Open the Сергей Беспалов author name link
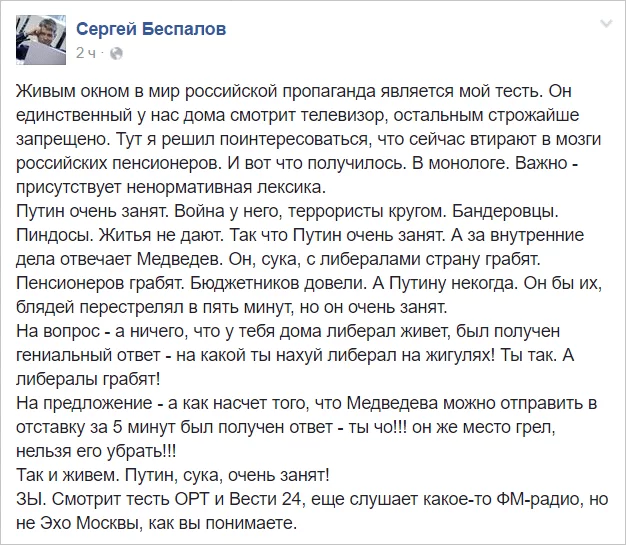Screen dimensions: 626x545 click(x=151, y=29)
